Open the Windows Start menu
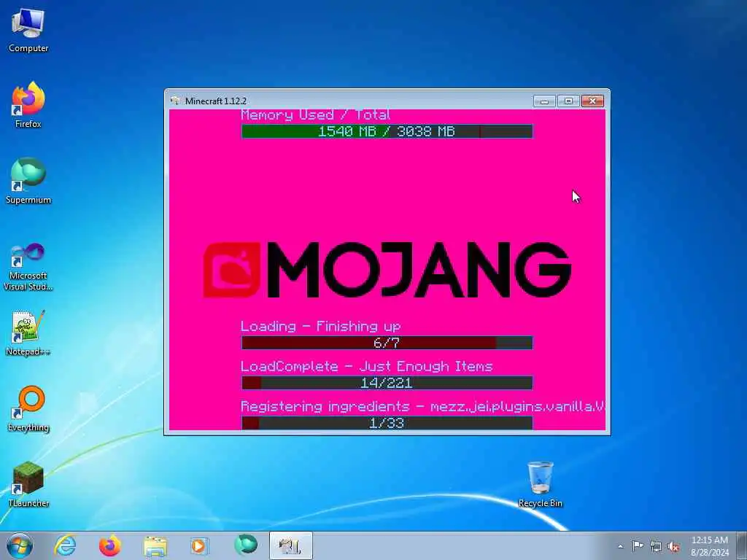 tap(20, 545)
